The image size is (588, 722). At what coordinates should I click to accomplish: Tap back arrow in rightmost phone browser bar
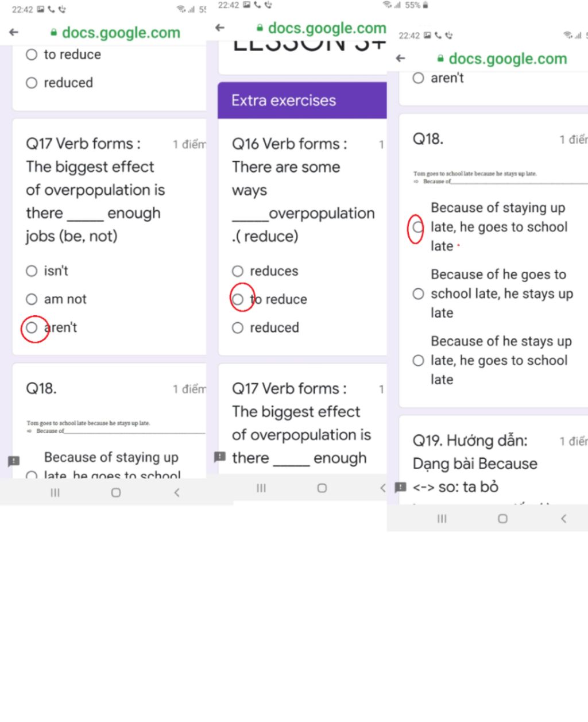coord(401,59)
